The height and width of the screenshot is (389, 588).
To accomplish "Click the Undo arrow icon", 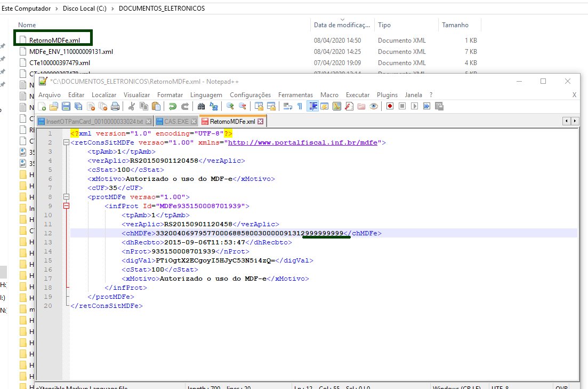I will (173, 106).
